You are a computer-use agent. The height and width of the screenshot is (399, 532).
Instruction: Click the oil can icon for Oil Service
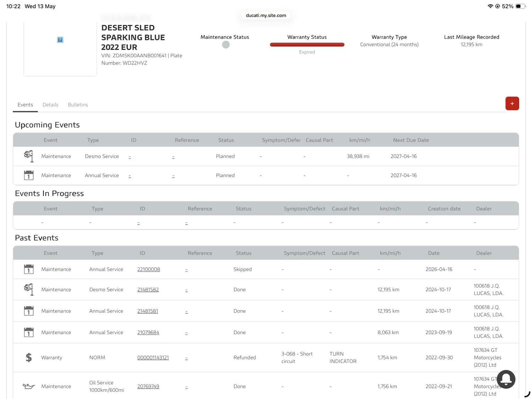[x=29, y=386]
